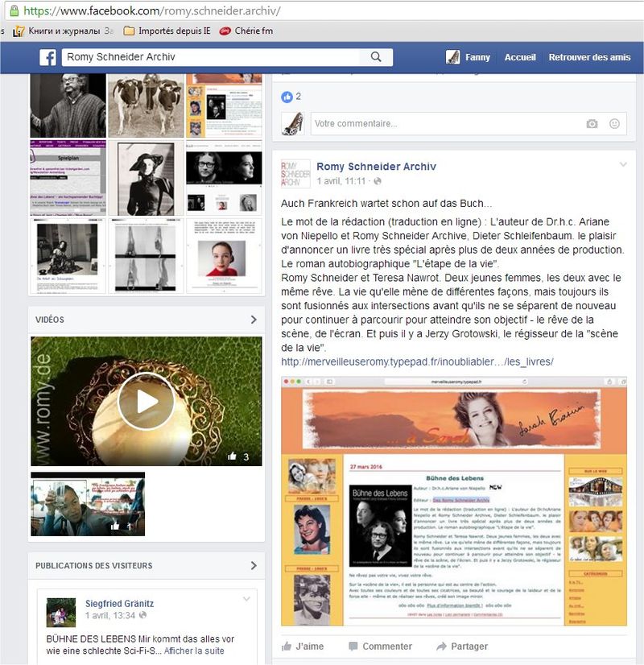Go to Accueil

(520, 57)
